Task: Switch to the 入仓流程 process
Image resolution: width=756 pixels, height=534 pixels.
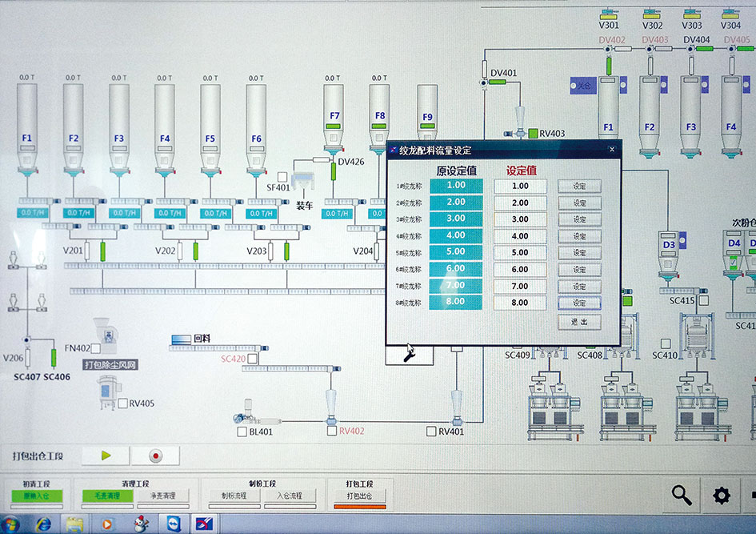Action: coord(290,496)
